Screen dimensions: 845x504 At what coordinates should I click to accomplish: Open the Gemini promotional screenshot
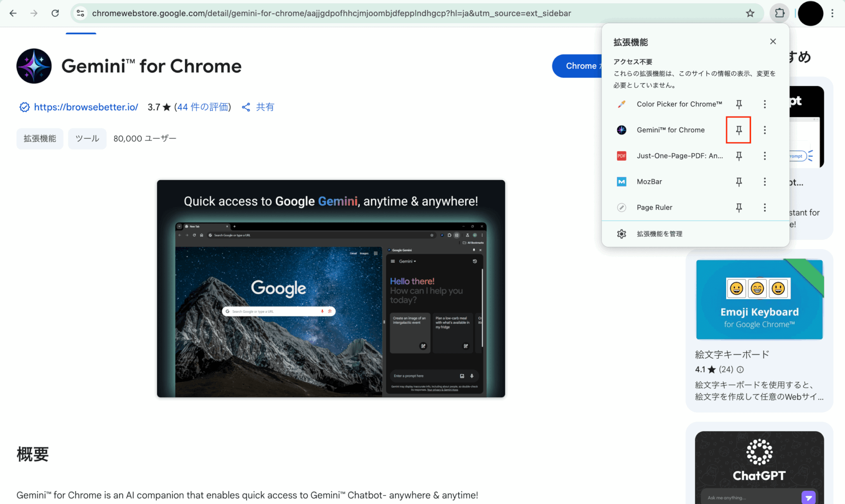pyautogui.click(x=331, y=289)
